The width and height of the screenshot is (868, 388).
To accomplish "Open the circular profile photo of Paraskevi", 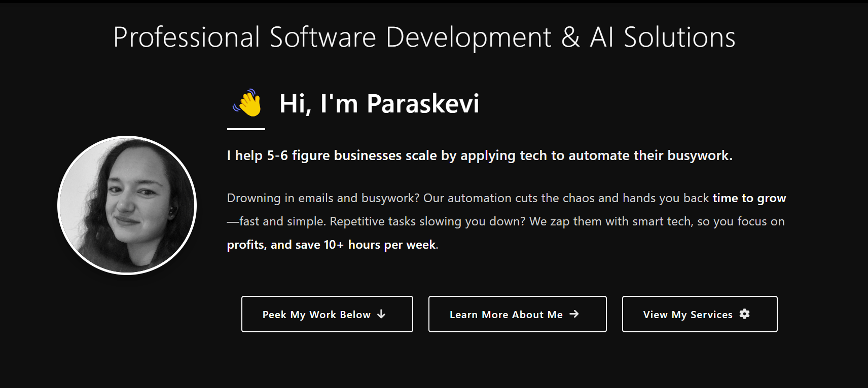I will (127, 205).
